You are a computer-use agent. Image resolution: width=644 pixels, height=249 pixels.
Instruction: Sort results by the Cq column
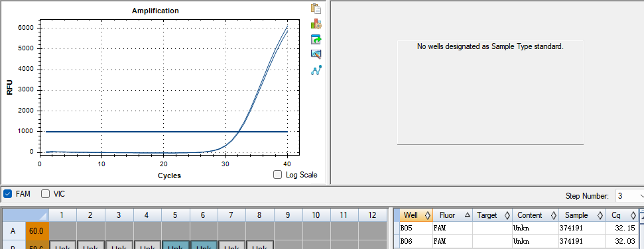point(621,215)
